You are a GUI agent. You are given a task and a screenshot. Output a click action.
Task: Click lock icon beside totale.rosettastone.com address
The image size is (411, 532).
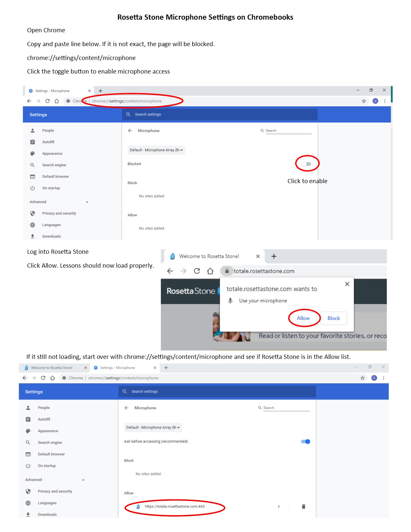coord(227,271)
